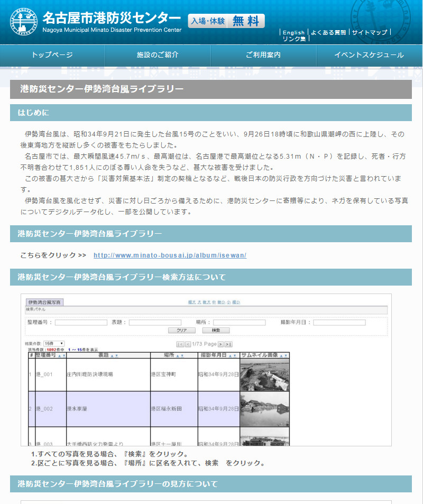Image resolution: width=423 pixels, height=504 pixels.
Task: Click the 整理番号 input field
Action: (x=81, y=323)
